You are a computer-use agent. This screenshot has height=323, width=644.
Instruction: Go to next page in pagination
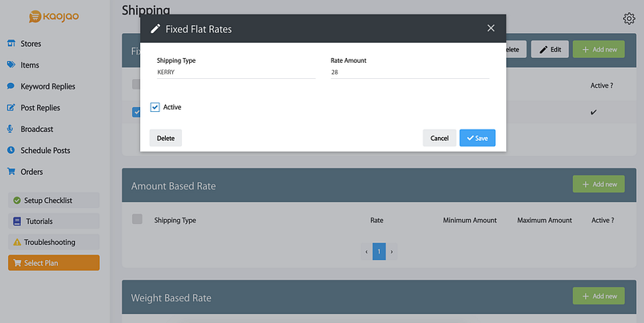coord(392,252)
